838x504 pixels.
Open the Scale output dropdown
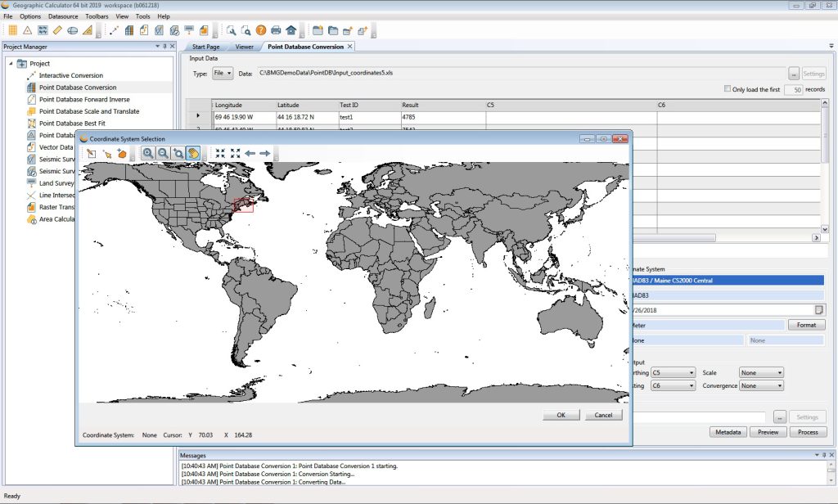[761, 372]
